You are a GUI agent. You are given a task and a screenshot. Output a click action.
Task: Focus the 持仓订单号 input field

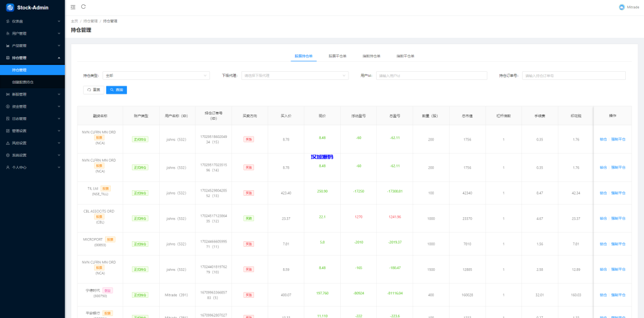[574, 76]
